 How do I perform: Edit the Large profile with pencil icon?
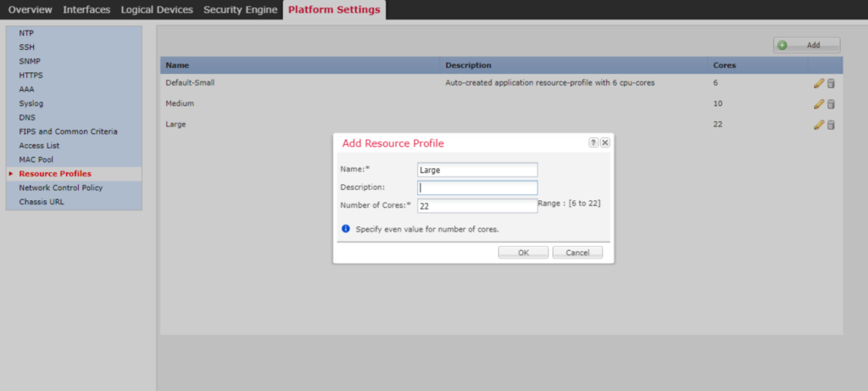[x=819, y=126]
